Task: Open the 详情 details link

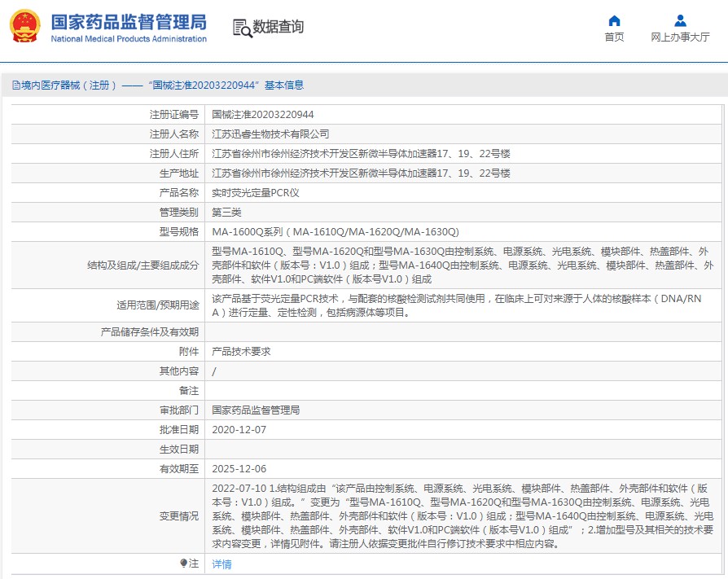Action: click(222, 564)
